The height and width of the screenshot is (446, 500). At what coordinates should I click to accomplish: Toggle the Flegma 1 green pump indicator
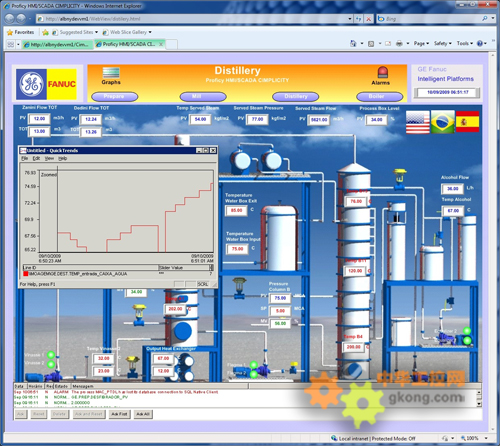tap(254, 365)
